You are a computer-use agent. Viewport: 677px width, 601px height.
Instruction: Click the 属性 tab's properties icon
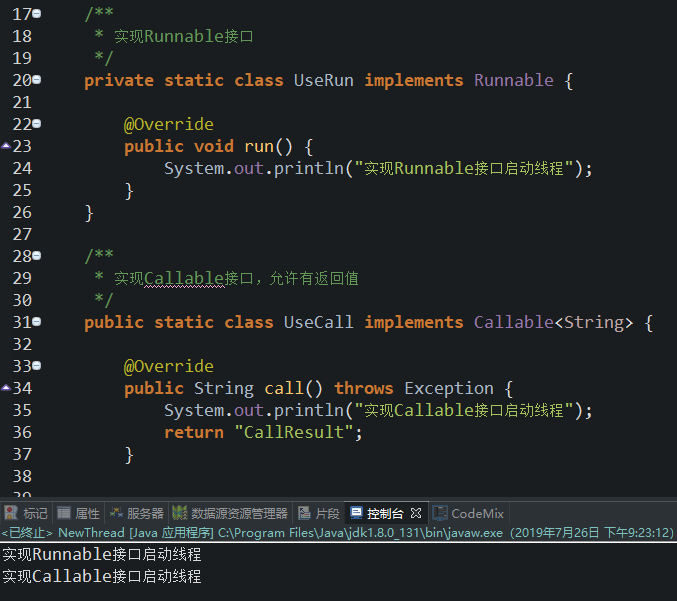[x=63, y=513]
